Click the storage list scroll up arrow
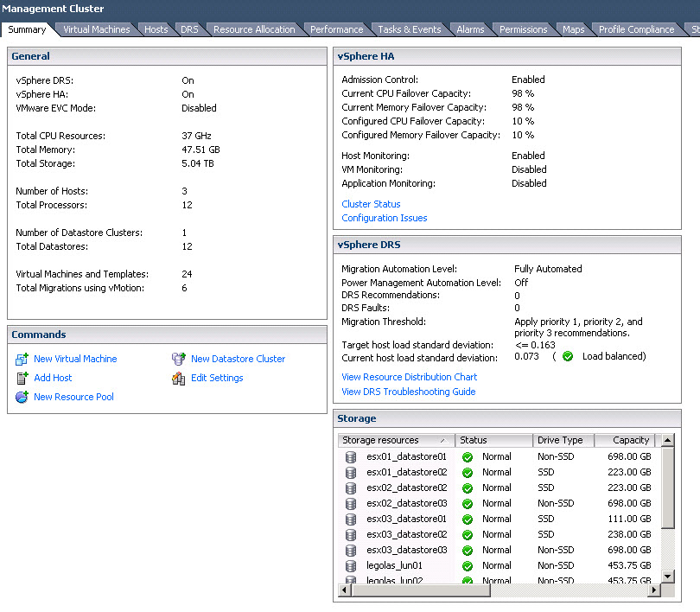Screen dimensions: 700x612 [x=667, y=440]
